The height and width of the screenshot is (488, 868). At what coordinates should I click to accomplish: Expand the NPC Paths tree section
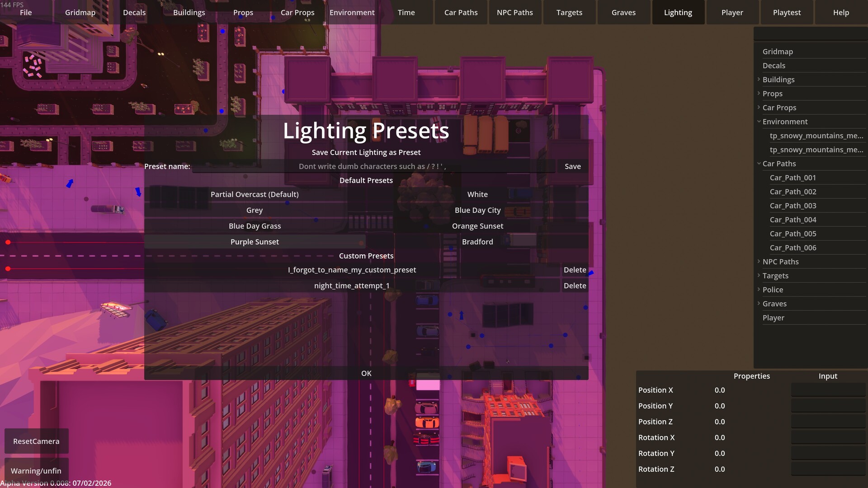point(759,261)
